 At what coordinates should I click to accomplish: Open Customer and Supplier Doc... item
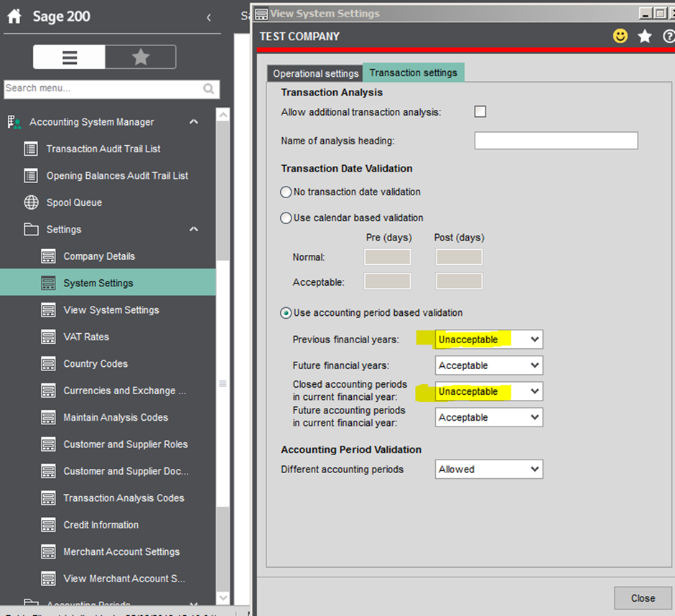[x=126, y=472]
